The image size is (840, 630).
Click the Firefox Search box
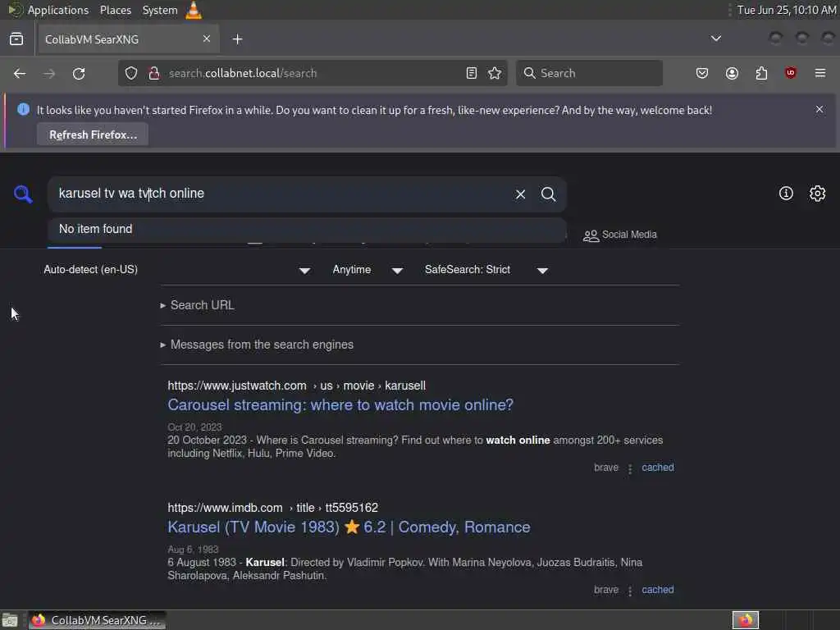coord(589,73)
